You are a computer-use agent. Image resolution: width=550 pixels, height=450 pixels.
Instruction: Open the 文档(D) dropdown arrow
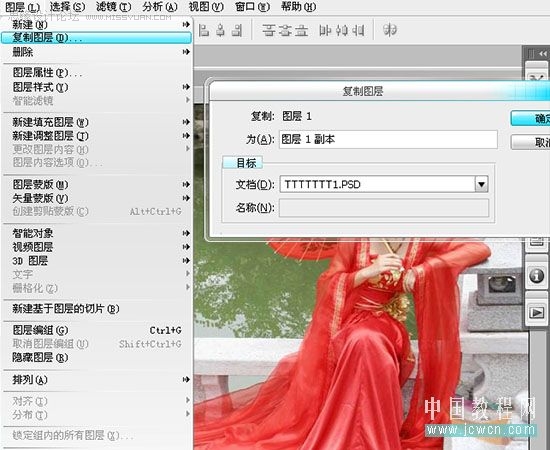coord(481,184)
